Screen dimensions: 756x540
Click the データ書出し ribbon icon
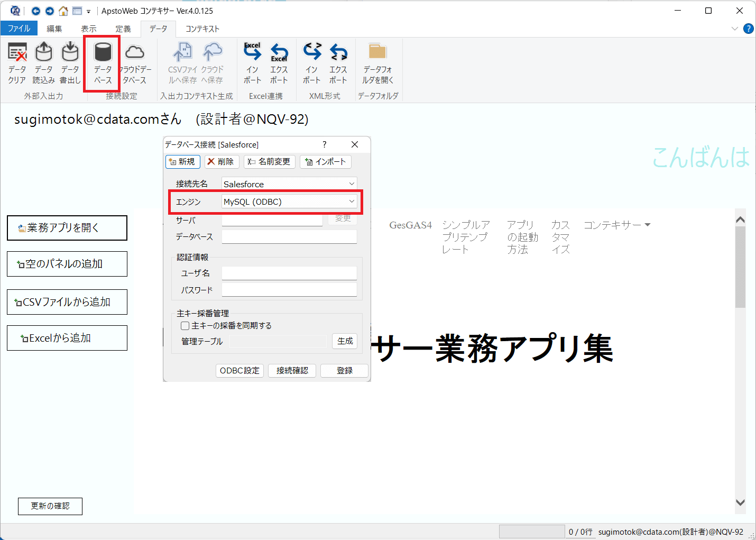70,63
